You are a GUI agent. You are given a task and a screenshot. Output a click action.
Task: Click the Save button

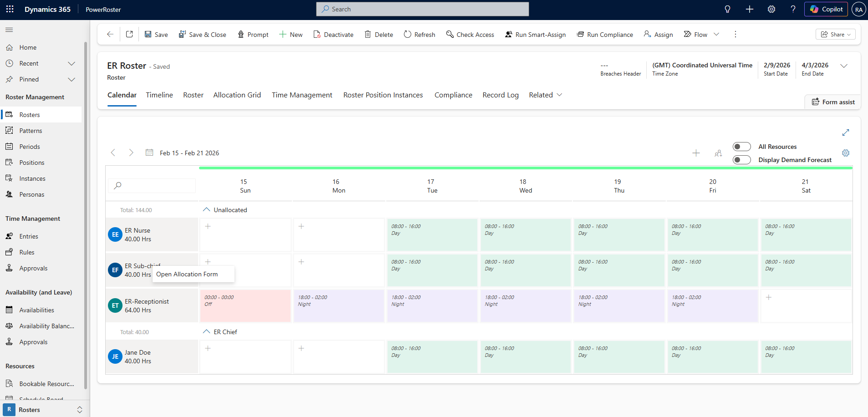pos(156,34)
